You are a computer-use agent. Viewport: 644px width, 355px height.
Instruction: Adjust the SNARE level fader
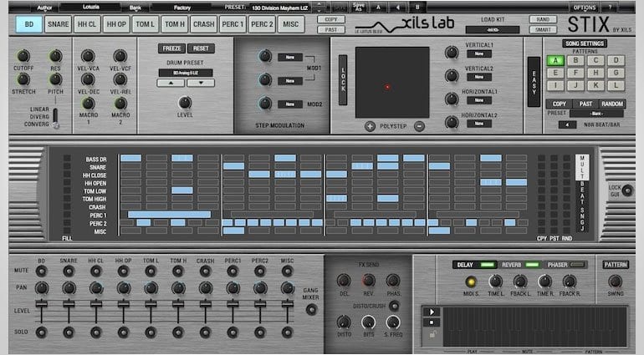(69, 304)
